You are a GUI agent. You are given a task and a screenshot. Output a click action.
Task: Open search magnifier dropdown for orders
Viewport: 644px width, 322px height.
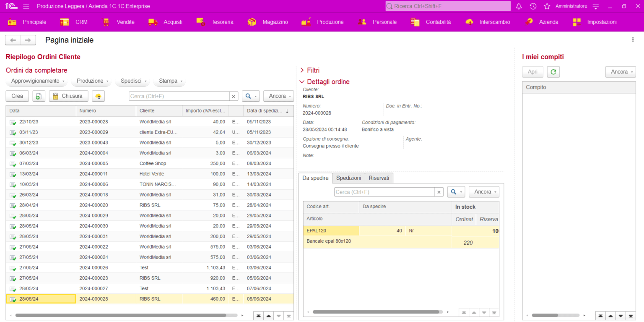[251, 96]
